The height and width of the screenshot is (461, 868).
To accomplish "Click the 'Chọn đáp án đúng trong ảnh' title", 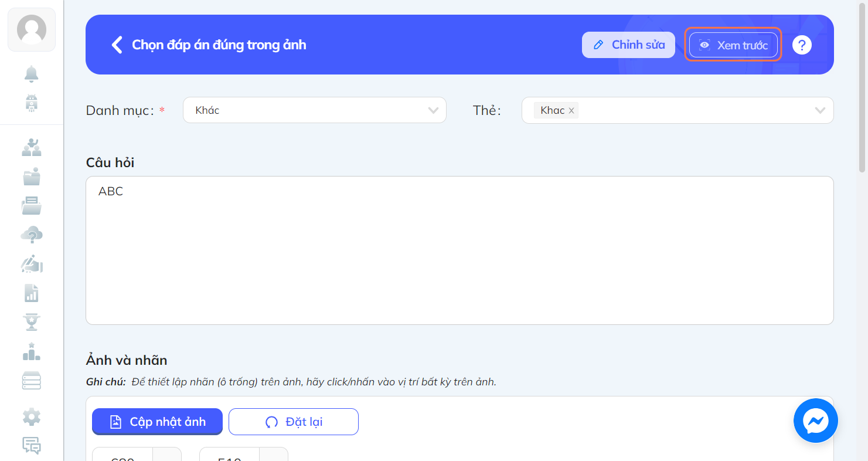I will coord(219,45).
